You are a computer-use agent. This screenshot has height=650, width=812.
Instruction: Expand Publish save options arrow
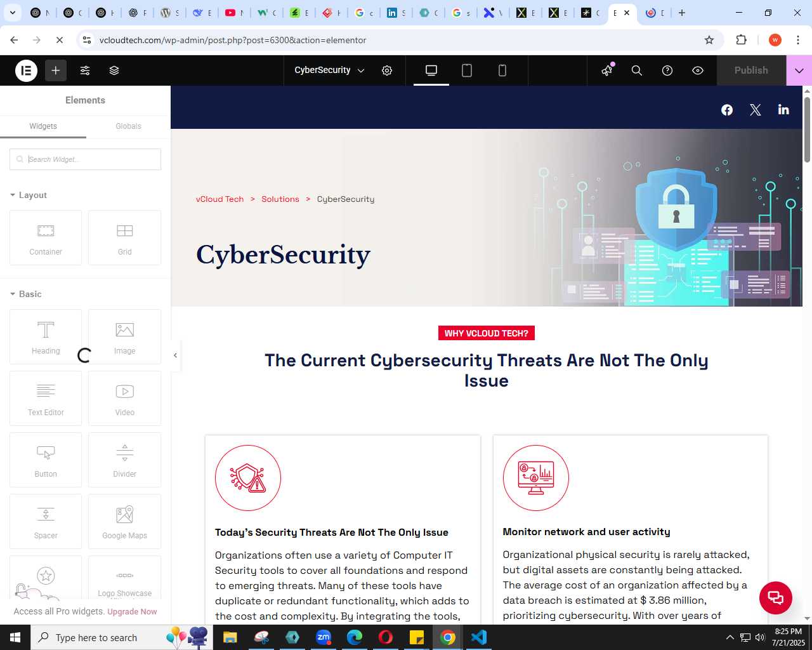(799, 70)
